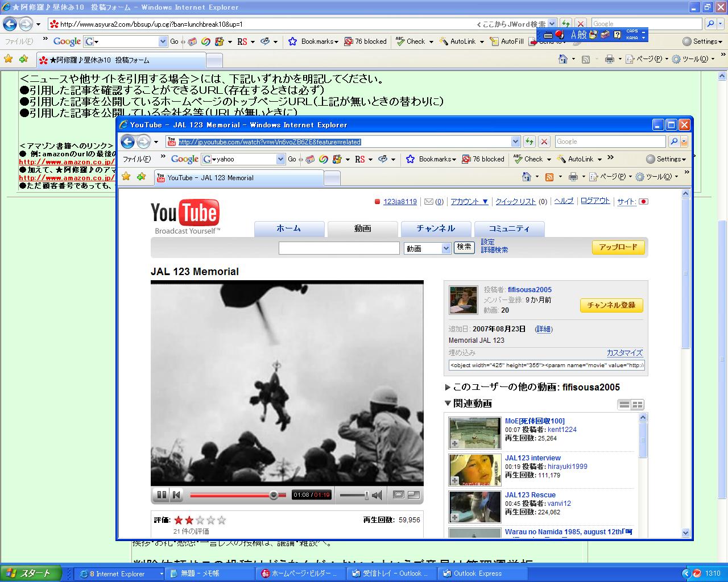Click the Japan flag site icon
Image resolution: width=728 pixels, height=582 pixels.
(643, 201)
